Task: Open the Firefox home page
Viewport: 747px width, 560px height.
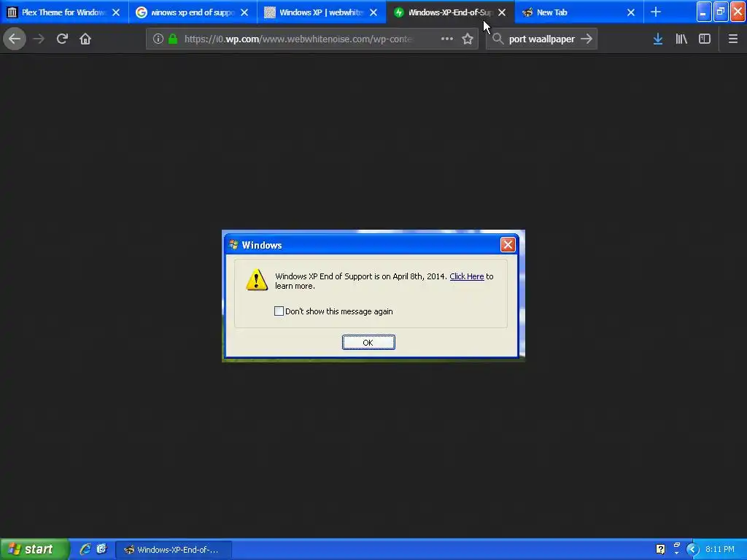Action: [85, 39]
